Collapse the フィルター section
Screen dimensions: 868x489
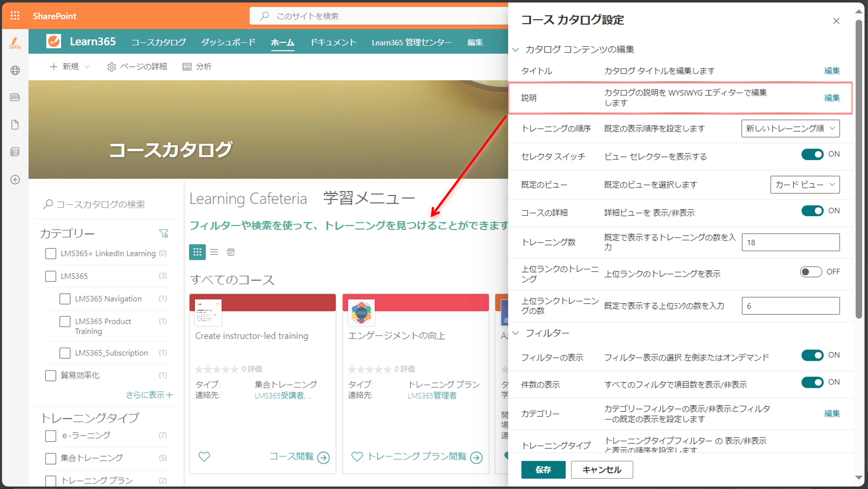[x=516, y=333]
